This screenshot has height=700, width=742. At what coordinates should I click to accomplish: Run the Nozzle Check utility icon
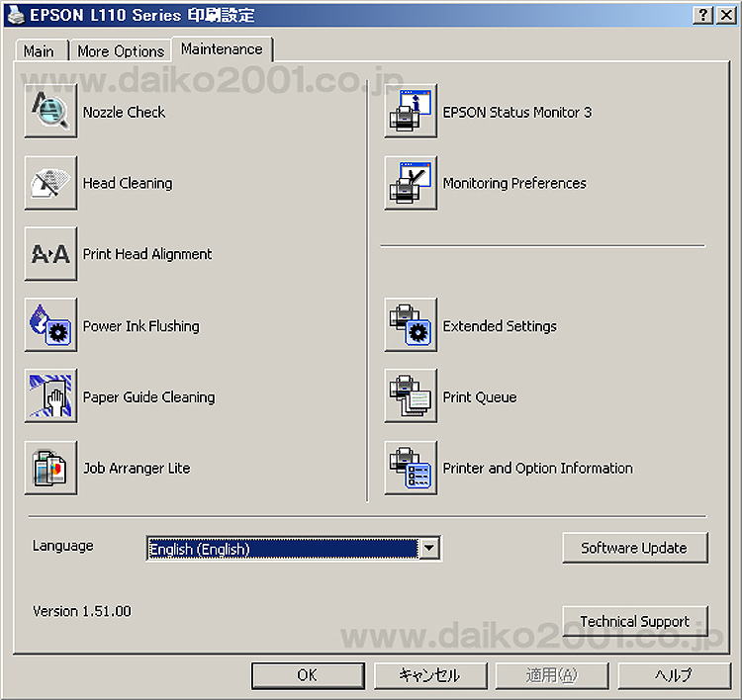50,111
